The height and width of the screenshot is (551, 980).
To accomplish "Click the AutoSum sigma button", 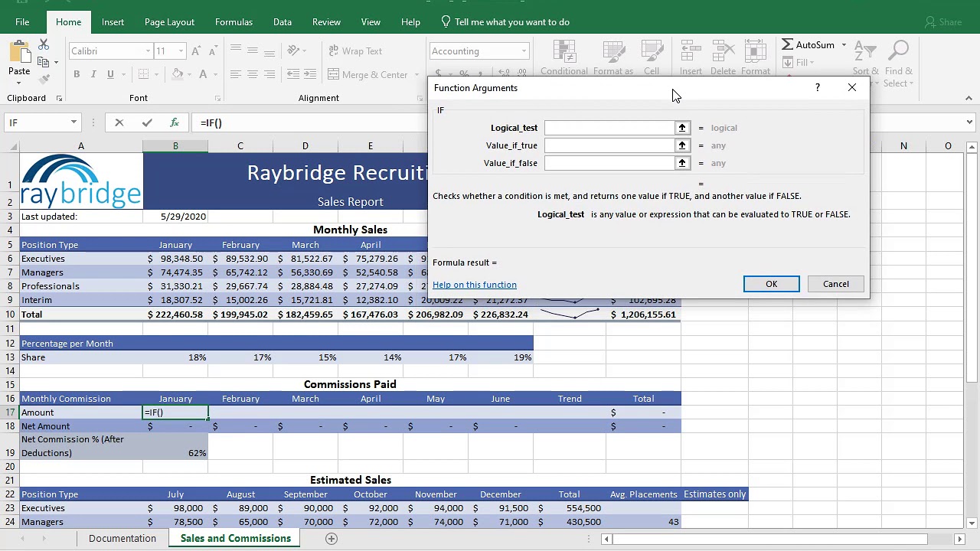I will click(x=808, y=45).
